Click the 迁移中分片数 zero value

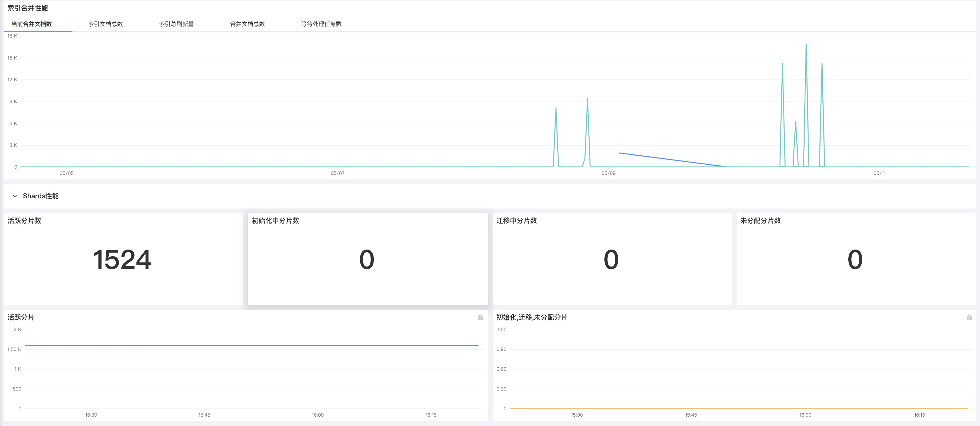[x=611, y=260]
